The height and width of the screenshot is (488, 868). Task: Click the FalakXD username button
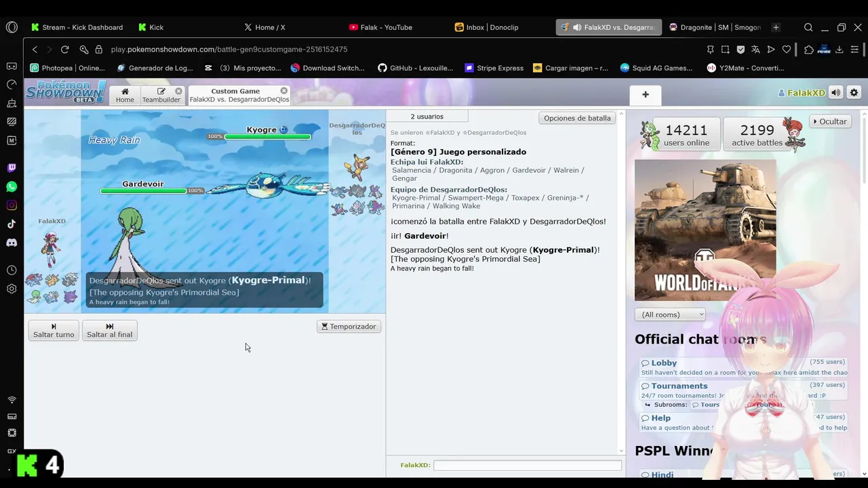pos(802,93)
